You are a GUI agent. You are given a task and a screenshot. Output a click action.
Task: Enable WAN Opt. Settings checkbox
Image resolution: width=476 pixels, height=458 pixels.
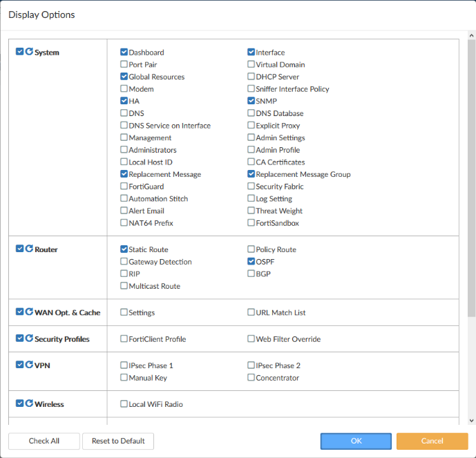[124, 312]
